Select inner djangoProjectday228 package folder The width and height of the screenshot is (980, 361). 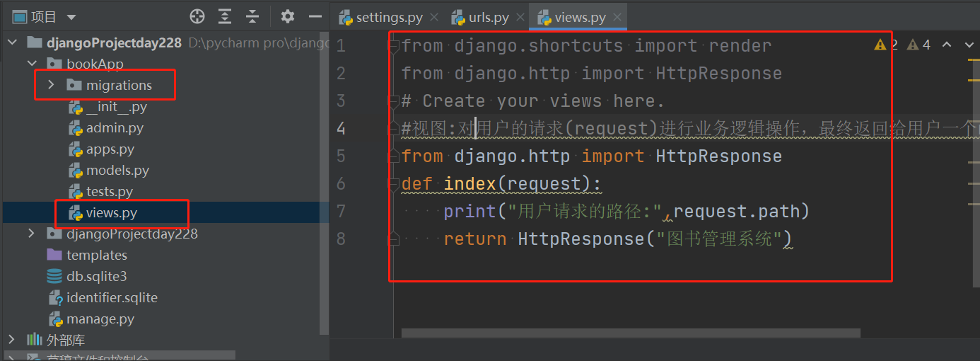click(x=122, y=234)
